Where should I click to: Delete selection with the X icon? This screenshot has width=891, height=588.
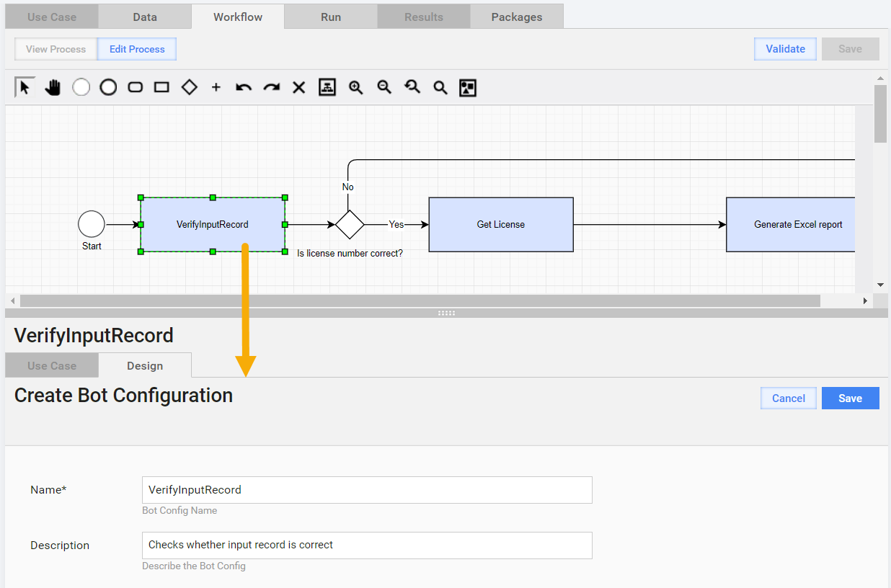point(298,88)
